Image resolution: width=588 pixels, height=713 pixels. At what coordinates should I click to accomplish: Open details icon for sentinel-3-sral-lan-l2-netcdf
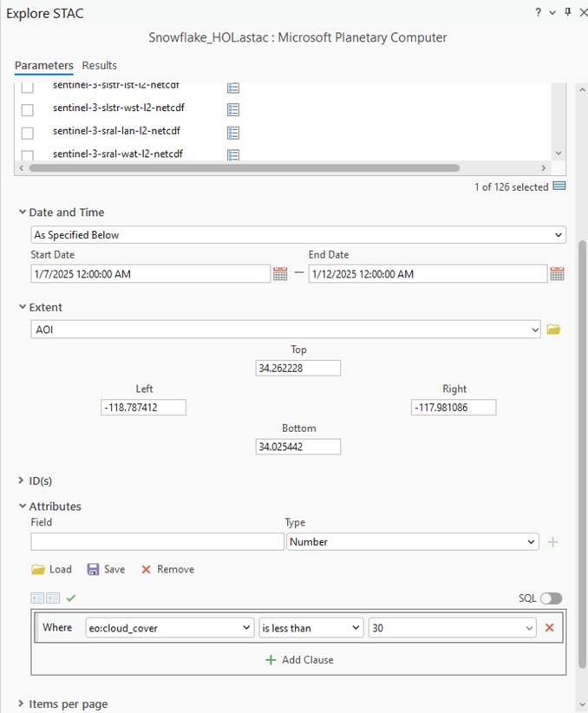click(x=233, y=133)
